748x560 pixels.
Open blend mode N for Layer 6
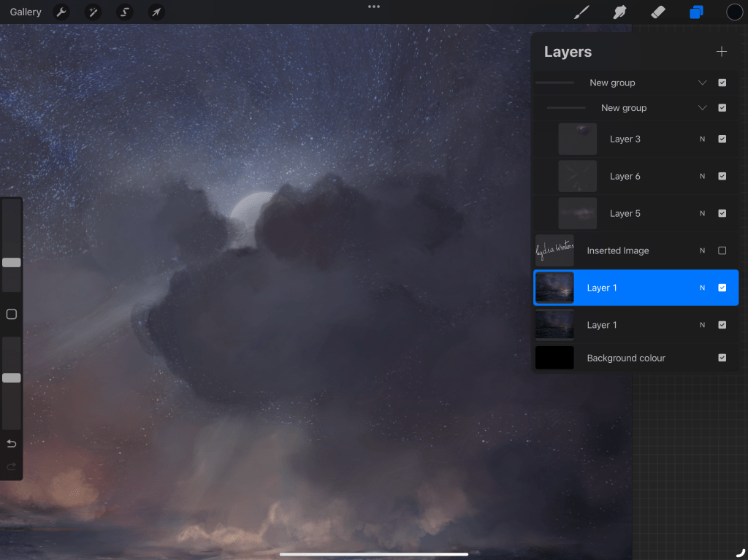(x=702, y=176)
